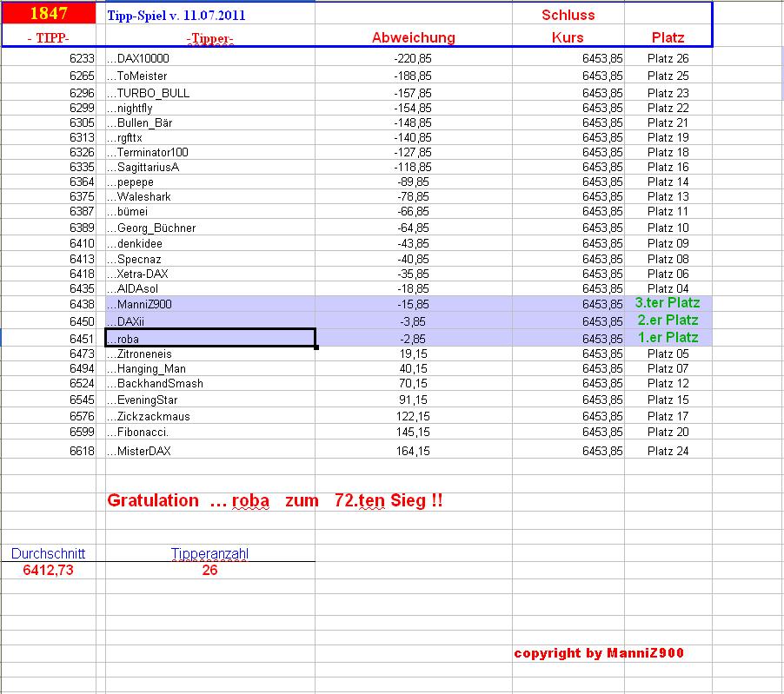
Task: Click the green '1.er Platz' cell
Action: (x=668, y=338)
